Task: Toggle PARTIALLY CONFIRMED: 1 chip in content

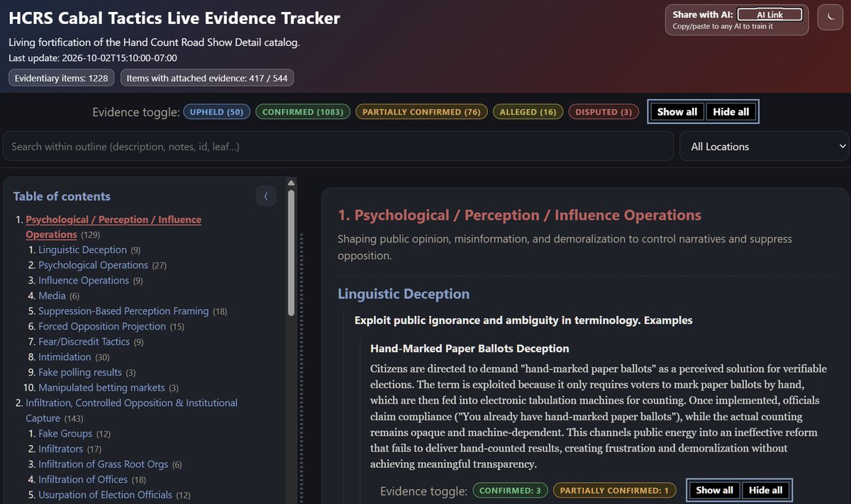Action: point(615,491)
